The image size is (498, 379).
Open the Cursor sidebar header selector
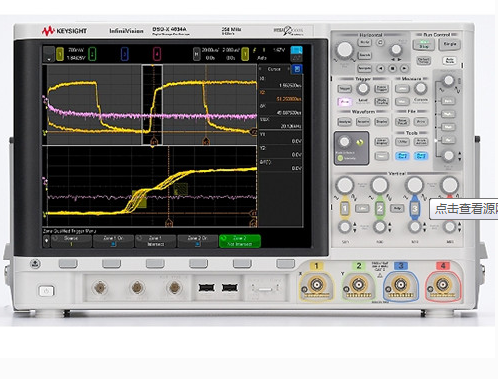tap(274, 69)
